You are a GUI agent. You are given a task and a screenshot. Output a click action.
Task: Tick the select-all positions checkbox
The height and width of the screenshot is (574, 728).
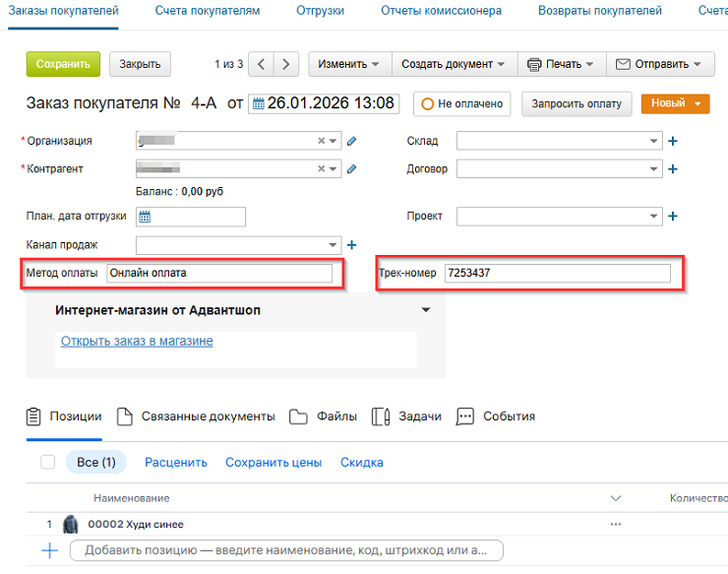point(48,462)
